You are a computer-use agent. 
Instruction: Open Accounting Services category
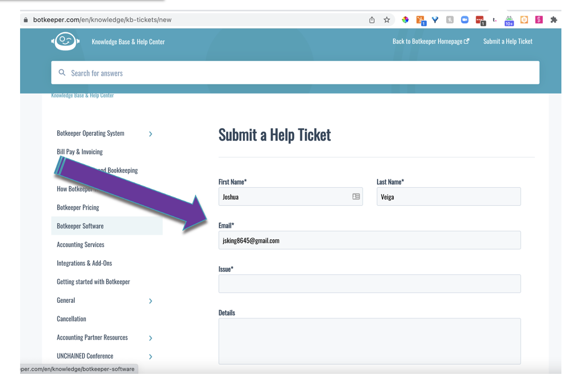80,245
